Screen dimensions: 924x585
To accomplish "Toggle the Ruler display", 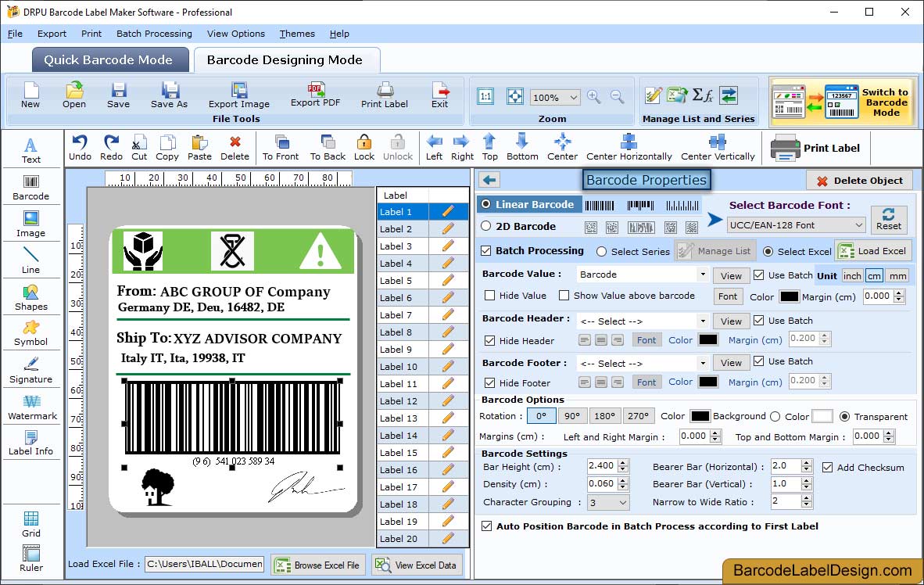I will click(x=31, y=559).
